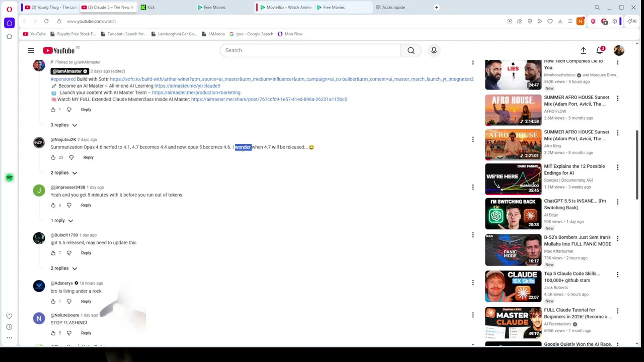
Task: Open the softr.io sponsored link
Action: coord(292,79)
